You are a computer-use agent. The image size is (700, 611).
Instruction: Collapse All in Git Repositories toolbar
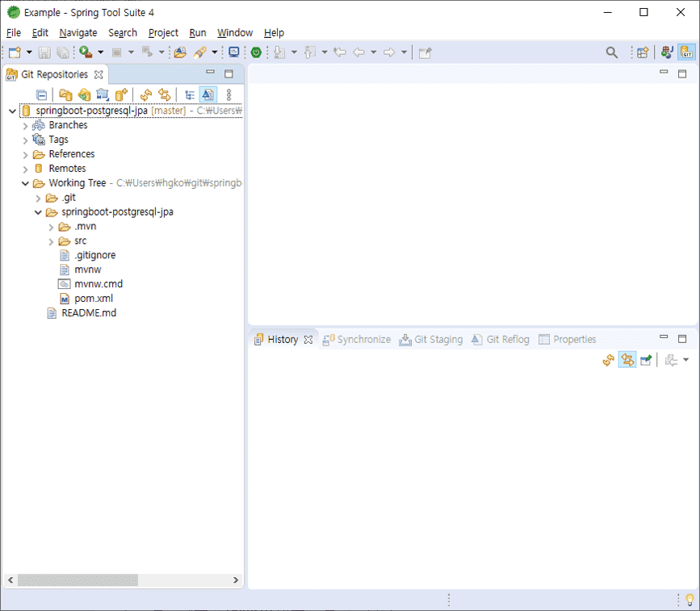[41, 95]
